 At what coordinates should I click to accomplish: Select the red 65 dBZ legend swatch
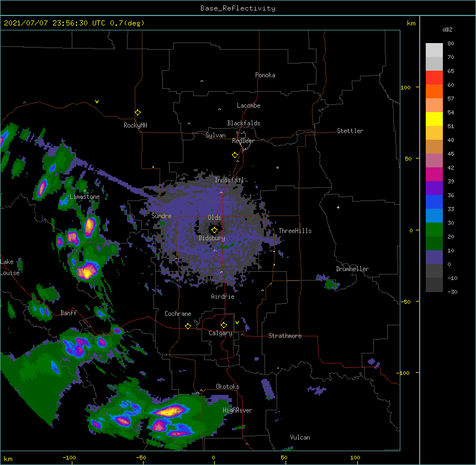tap(434, 78)
